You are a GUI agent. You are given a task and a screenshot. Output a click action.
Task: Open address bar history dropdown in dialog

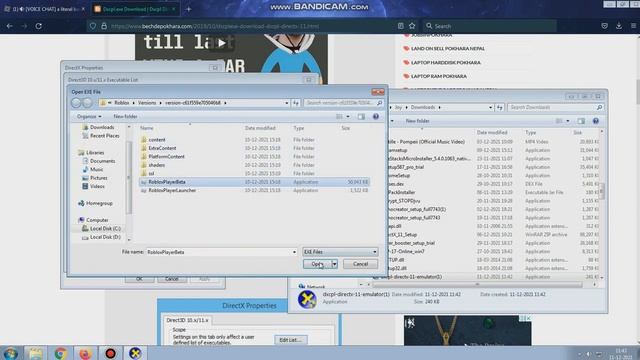point(287,103)
